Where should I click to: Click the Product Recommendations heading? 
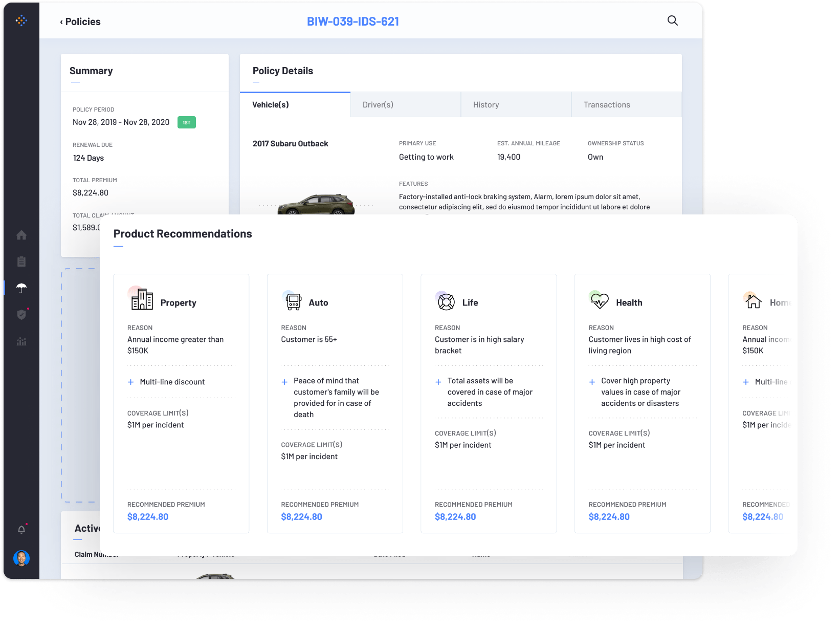(x=183, y=234)
